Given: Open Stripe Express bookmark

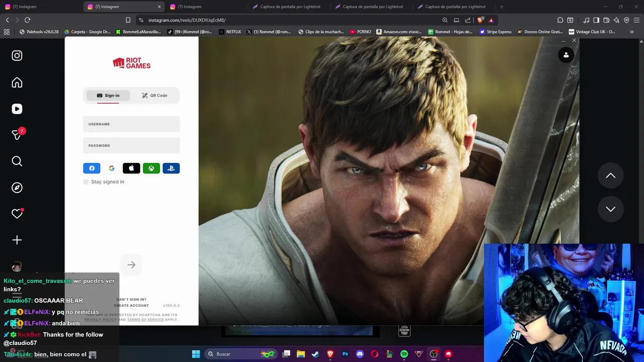Looking at the screenshot, I should [x=495, y=32].
